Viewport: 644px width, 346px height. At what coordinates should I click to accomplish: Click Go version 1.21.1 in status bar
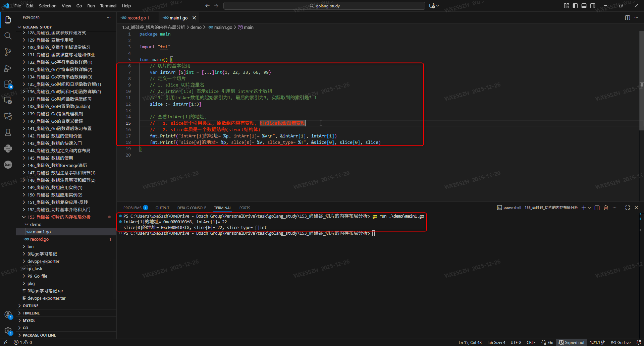click(597, 342)
